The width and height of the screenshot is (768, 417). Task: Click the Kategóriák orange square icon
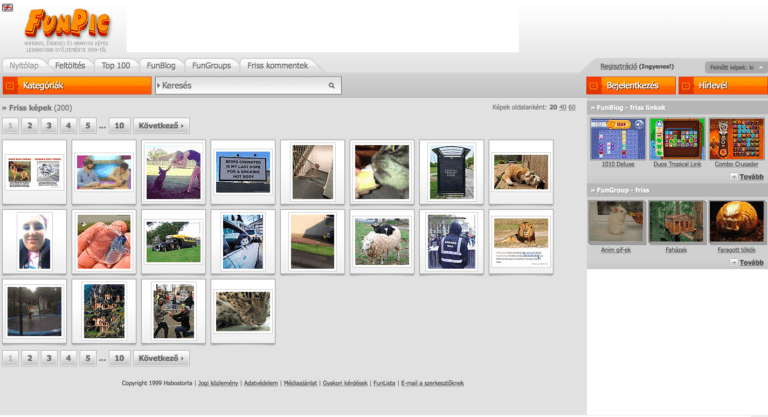(10, 86)
